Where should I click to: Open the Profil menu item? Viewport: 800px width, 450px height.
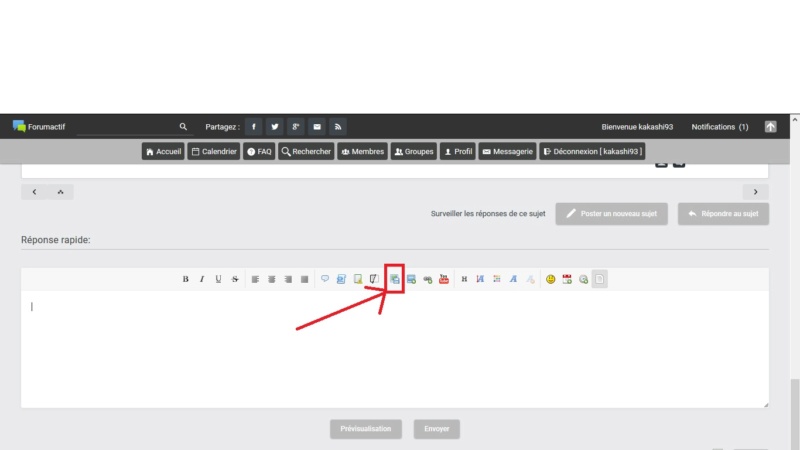pos(458,152)
